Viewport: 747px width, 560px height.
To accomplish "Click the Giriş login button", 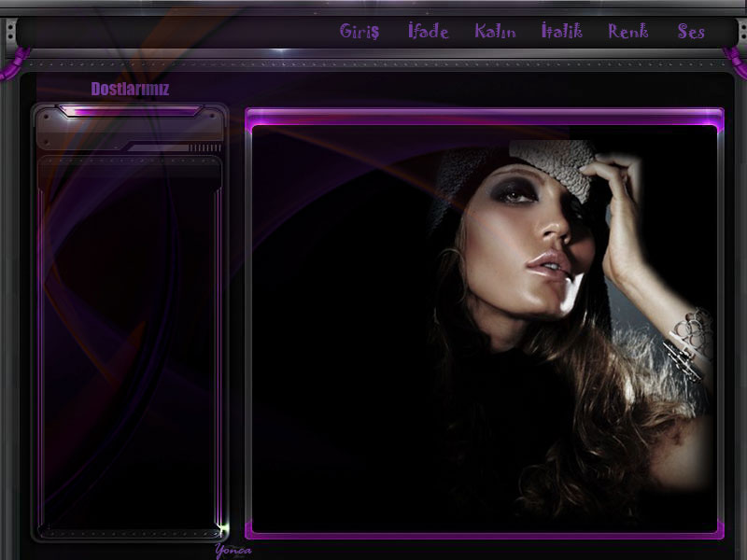I will point(359,32).
